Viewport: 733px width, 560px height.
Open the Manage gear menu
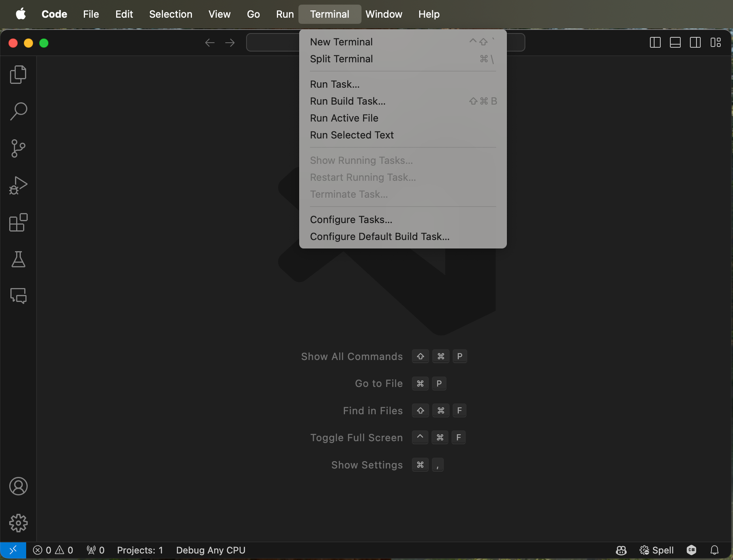pos(18,523)
